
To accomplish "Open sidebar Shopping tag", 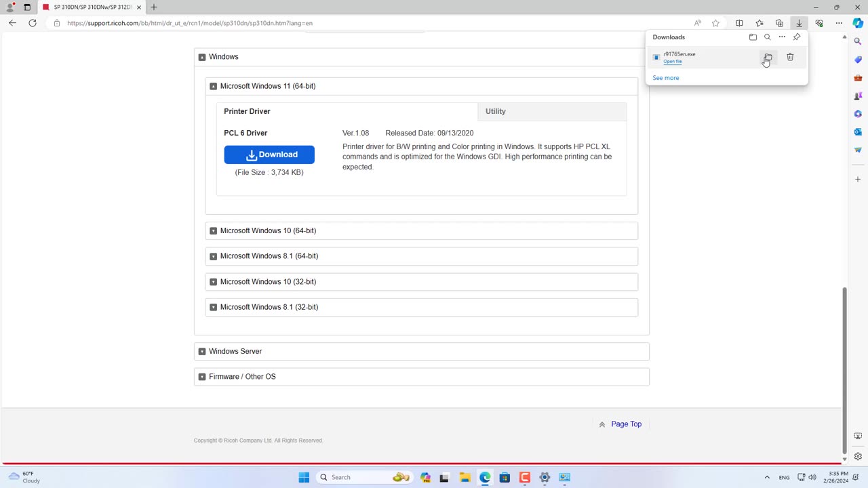I will coord(858,60).
